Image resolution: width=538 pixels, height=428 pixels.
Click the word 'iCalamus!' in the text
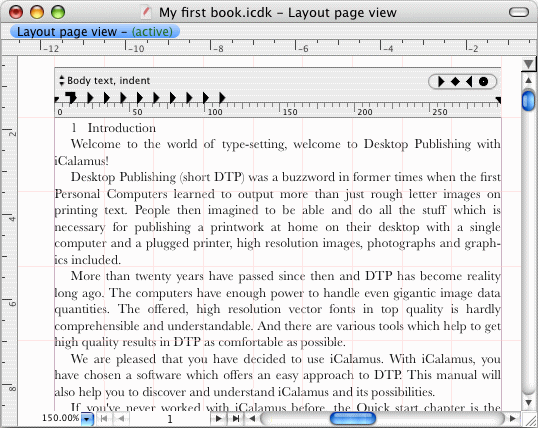(82, 161)
